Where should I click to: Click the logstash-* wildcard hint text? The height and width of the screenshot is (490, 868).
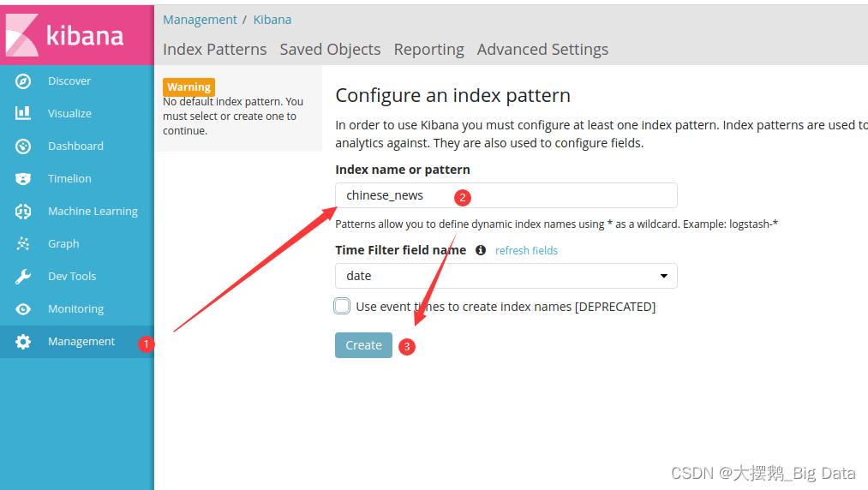(x=556, y=224)
